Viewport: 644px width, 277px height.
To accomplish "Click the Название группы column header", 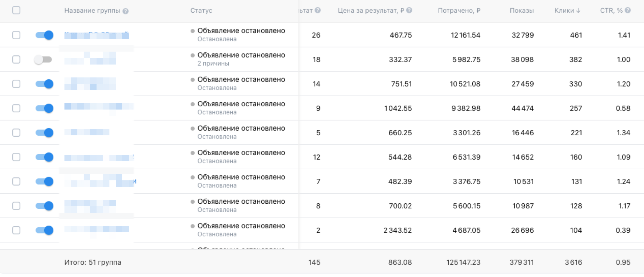I will (x=92, y=10).
